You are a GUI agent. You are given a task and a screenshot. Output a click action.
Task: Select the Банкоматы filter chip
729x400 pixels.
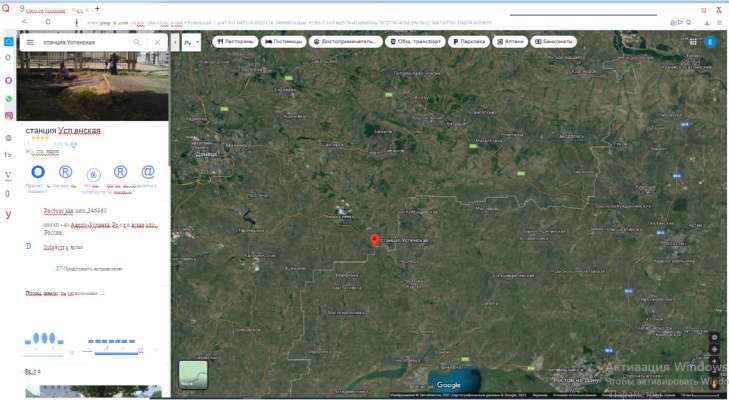[554, 42]
